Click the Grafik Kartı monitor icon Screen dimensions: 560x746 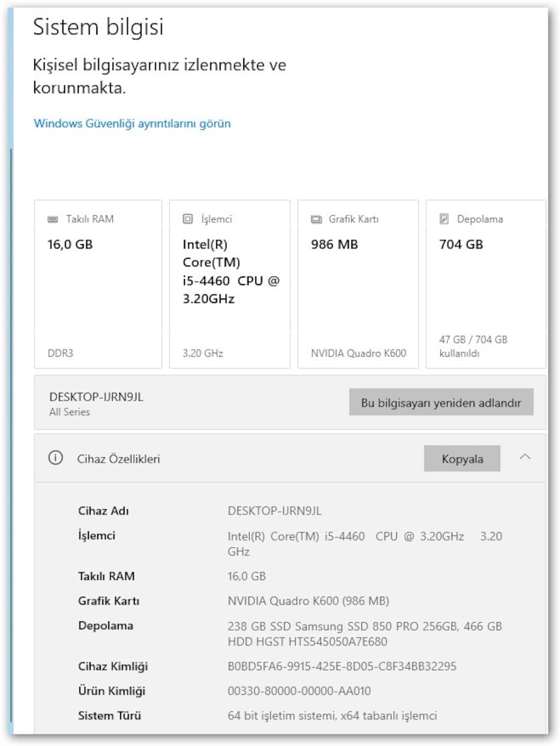click(316, 219)
